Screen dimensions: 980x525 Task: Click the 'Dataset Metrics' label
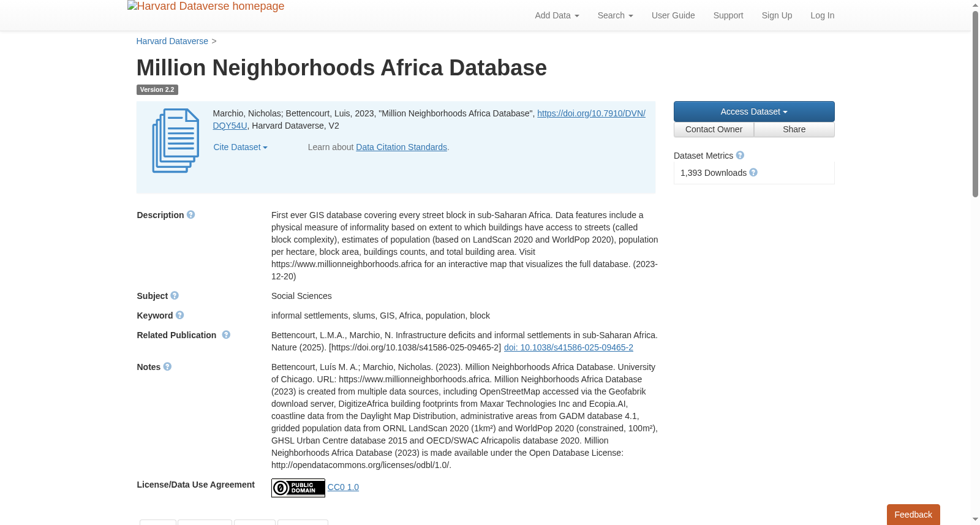[x=703, y=156]
